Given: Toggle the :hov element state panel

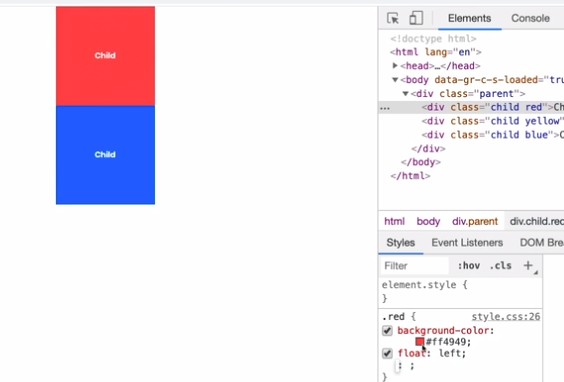Looking at the screenshot, I should pos(469,266).
